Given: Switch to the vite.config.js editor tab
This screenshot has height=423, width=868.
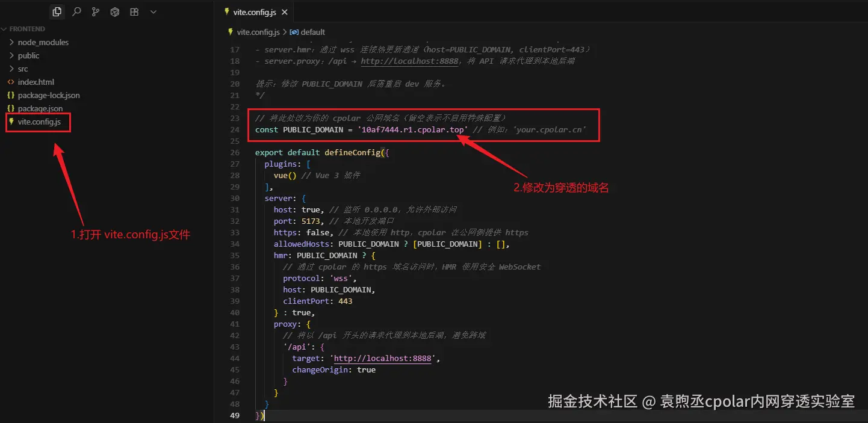Looking at the screenshot, I should (x=254, y=12).
